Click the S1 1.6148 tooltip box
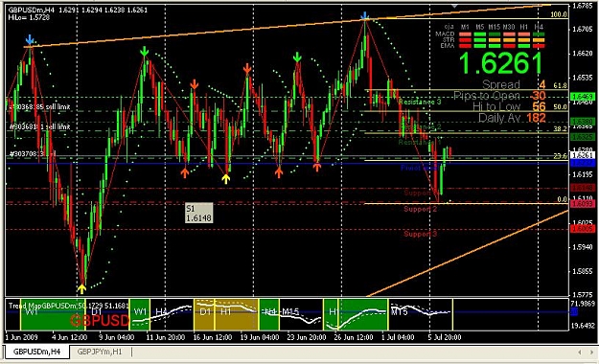Image resolution: width=599 pixels, height=364 pixels. click(198, 213)
